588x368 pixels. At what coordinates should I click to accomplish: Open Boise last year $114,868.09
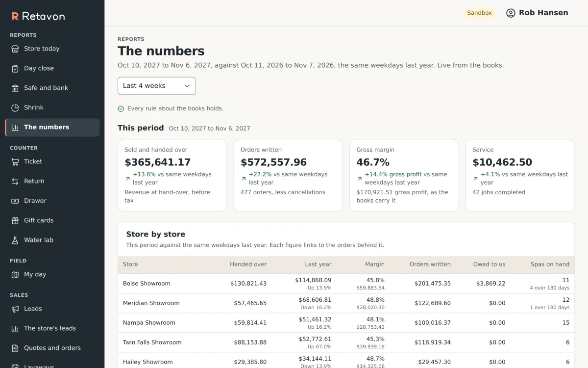coord(313,280)
